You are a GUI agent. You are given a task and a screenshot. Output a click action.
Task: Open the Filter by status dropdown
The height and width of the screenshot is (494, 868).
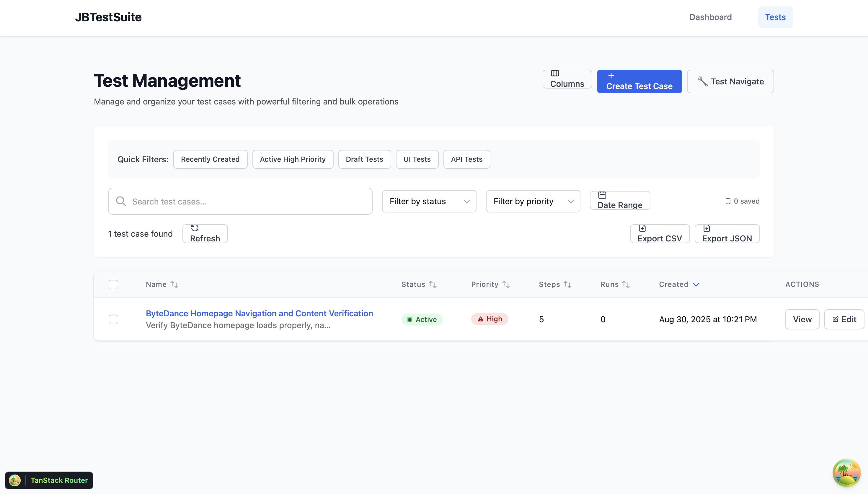429,201
